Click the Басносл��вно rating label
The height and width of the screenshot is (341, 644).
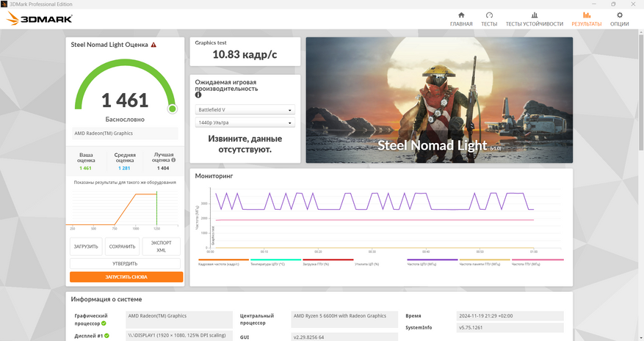[x=125, y=120]
